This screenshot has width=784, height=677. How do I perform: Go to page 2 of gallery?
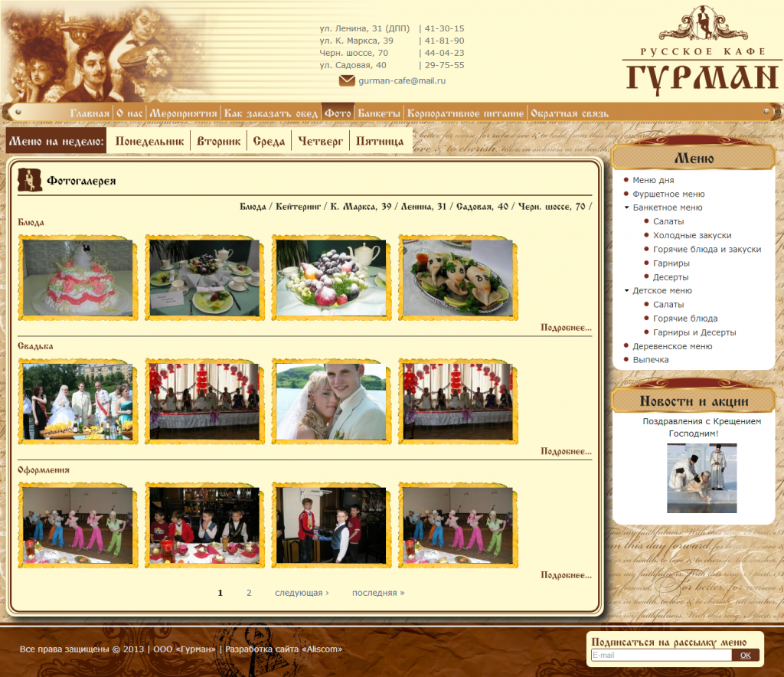[x=249, y=593]
